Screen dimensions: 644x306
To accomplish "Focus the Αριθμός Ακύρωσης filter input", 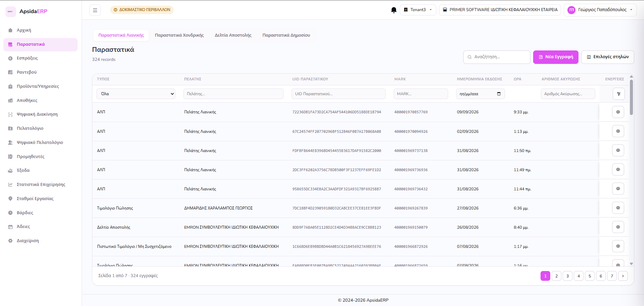I will (568, 94).
